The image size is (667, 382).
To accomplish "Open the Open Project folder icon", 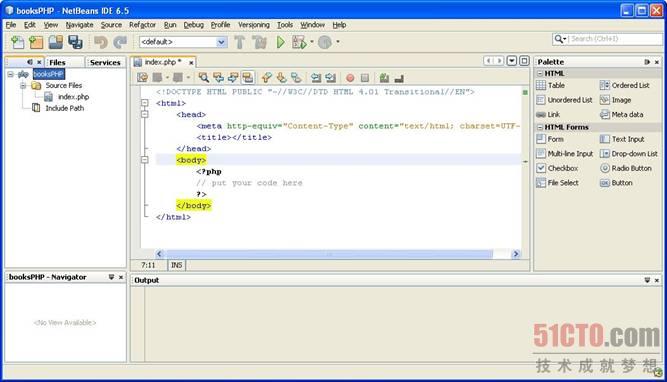I will coord(56,42).
